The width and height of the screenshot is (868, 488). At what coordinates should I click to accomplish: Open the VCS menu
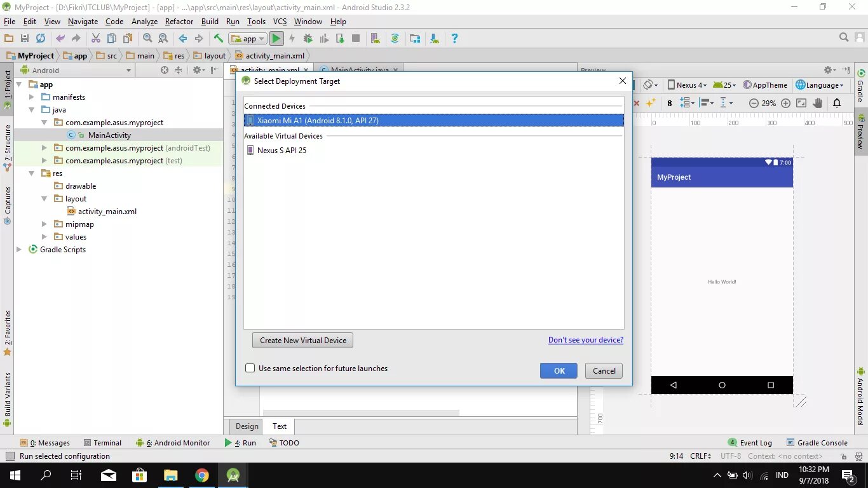coord(280,22)
